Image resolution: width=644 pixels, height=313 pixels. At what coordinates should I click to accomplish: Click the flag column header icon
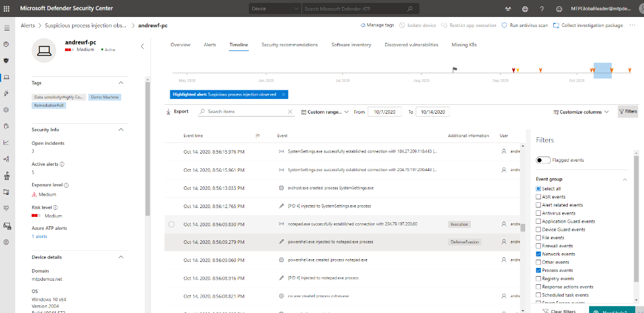(x=258, y=135)
